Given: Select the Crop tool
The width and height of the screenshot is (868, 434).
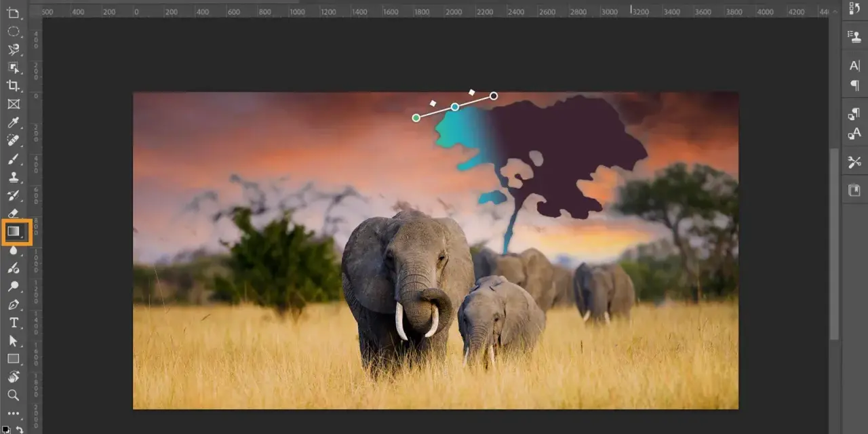Looking at the screenshot, I should click(x=13, y=85).
